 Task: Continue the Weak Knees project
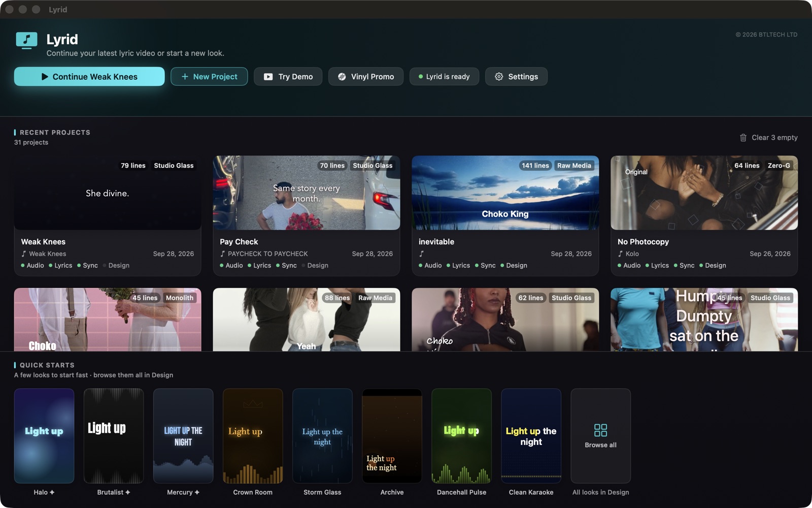tap(89, 77)
